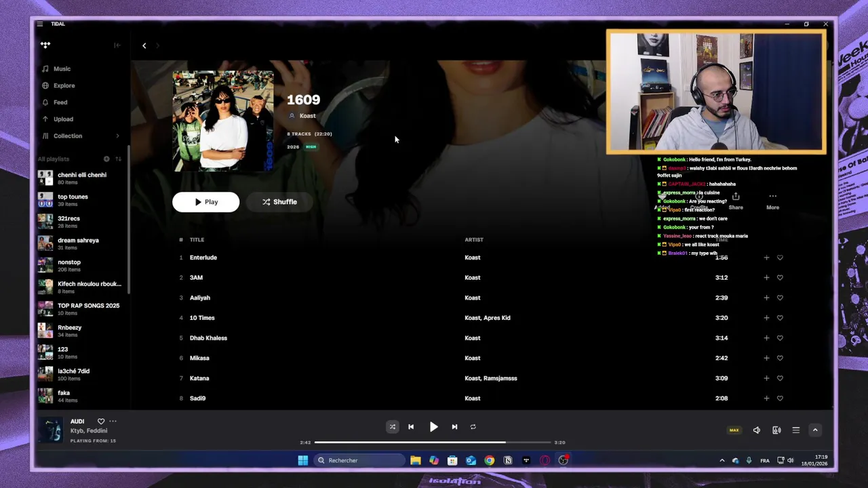The width and height of the screenshot is (868, 488).
Task: Add Sadi9 to playlist with plus
Action: [x=766, y=399]
